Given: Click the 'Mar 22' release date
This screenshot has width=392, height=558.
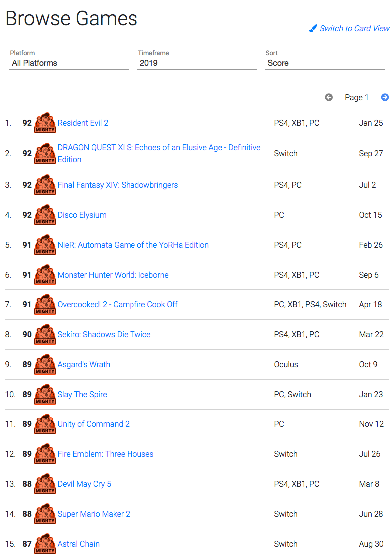Looking at the screenshot, I should [371, 334].
